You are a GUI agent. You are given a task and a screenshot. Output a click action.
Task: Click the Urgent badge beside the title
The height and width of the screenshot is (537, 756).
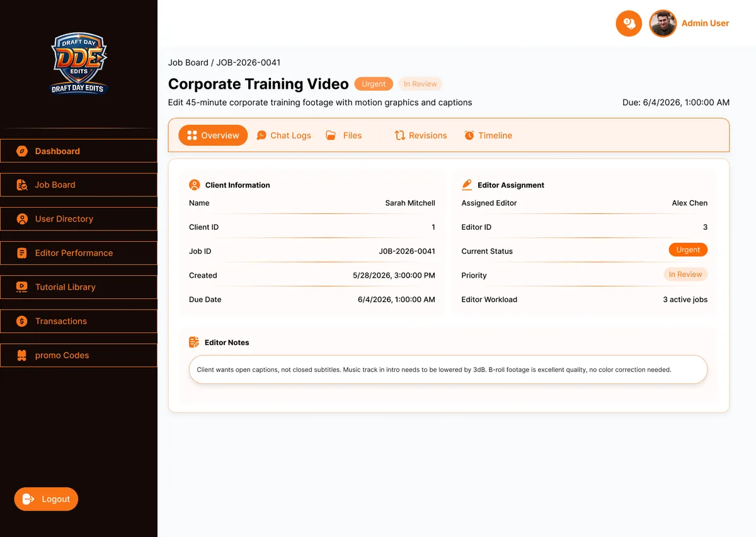(374, 84)
